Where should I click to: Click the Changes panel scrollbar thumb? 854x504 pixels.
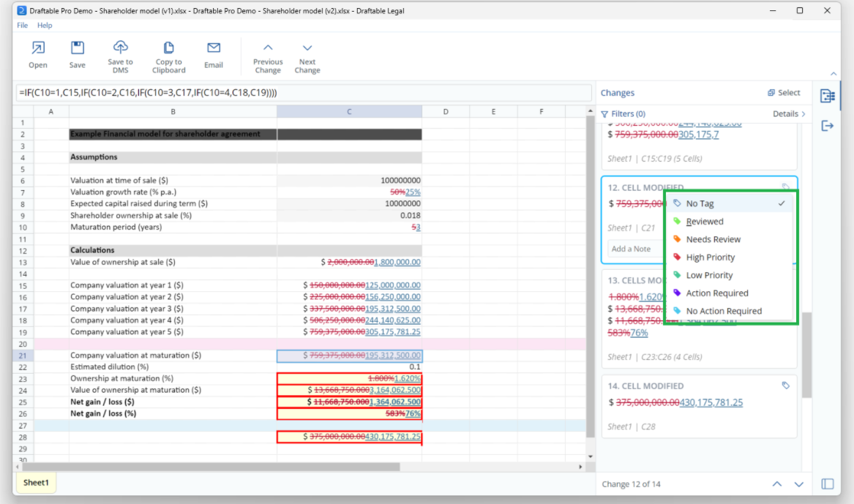(x=806, y=355)
